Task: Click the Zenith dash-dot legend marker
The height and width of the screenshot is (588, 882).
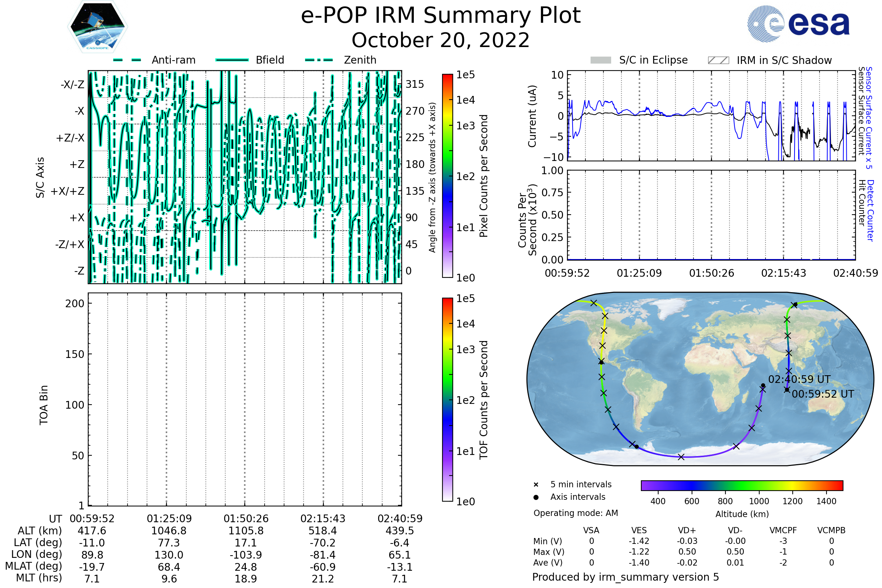Action: (319, 60)
